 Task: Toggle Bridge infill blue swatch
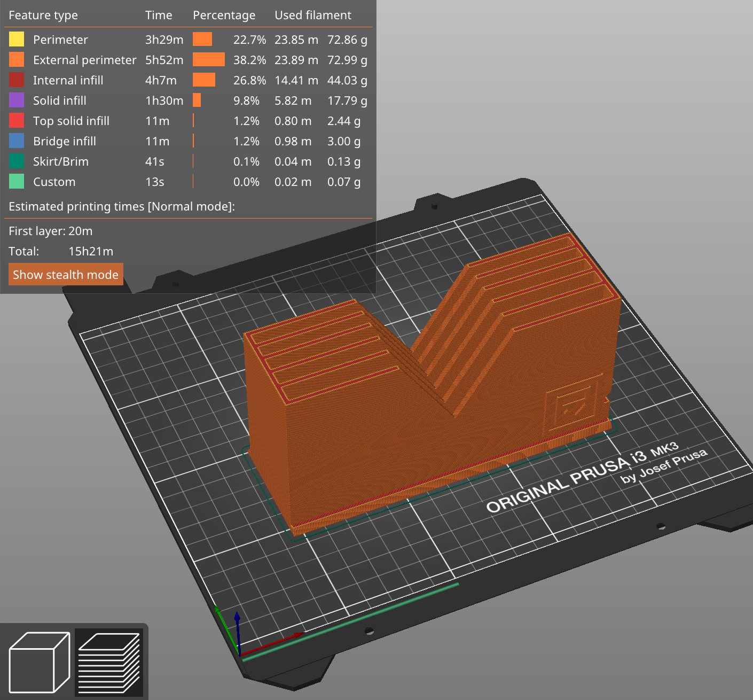(x=17, y=141)
